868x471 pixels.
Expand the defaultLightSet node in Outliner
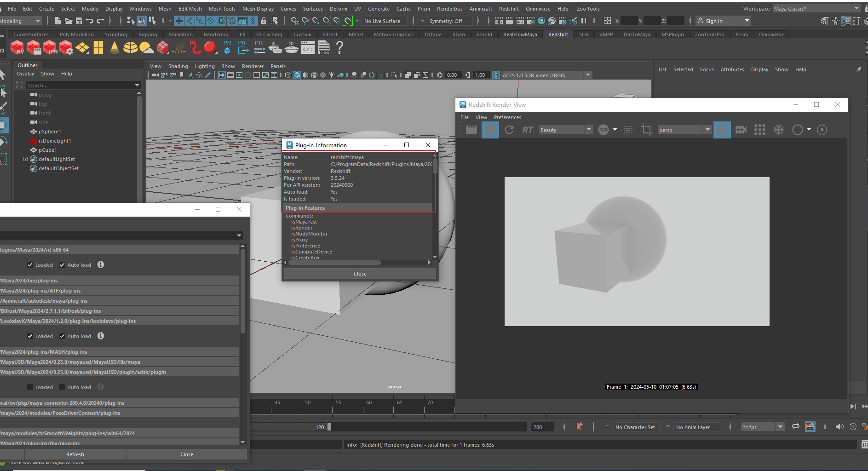coord(26,159)
